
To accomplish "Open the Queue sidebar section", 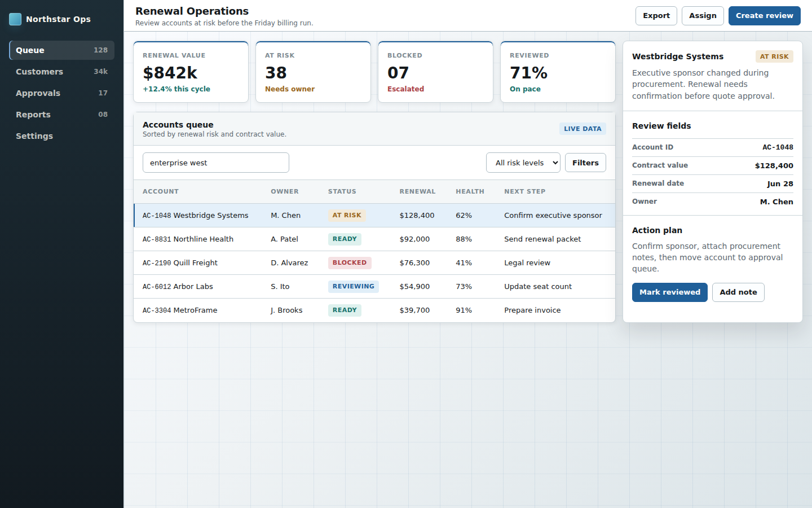I will pos(61,50).
